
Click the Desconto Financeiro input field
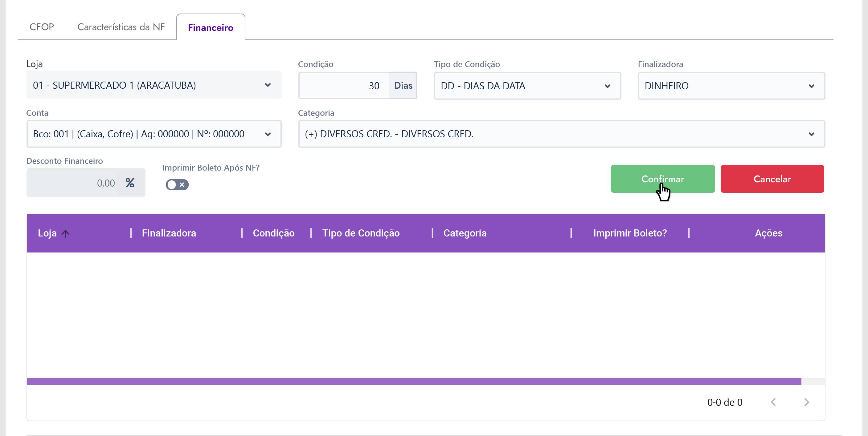(x=72, y=183)
